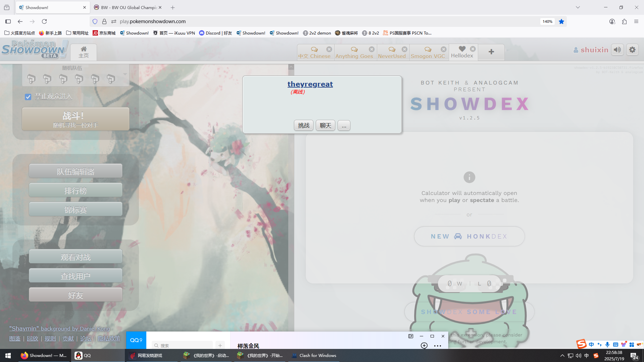This screenshot has width=644, height=362.
Task: Open the theyregreat user profile link
Action: (x=310, y=84)
